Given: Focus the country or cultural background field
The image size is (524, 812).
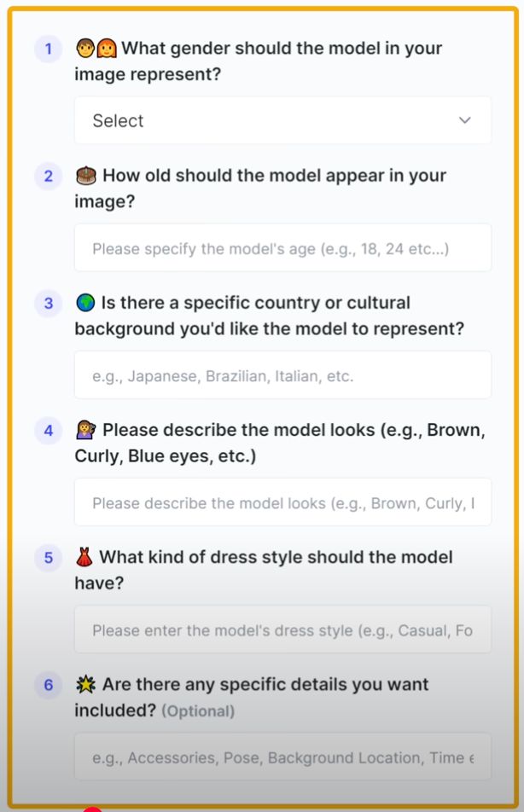Looking at the screenshot, I should 283,375.
